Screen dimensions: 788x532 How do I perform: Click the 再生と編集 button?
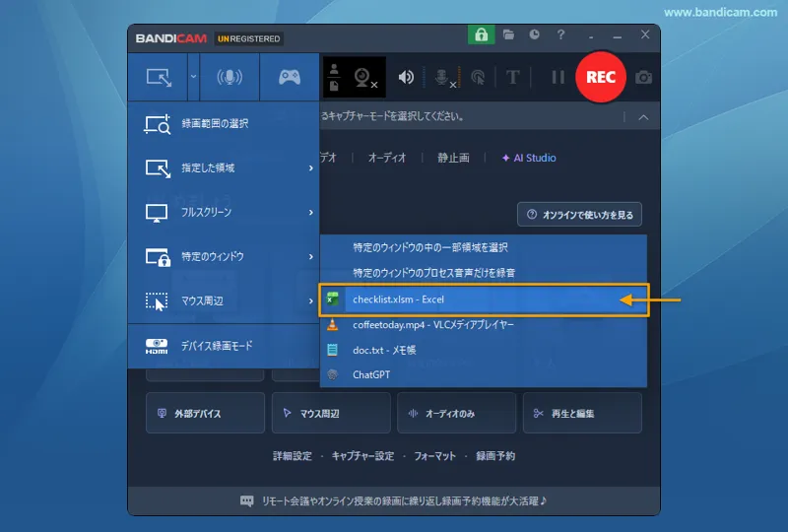[x=582, y=414]
